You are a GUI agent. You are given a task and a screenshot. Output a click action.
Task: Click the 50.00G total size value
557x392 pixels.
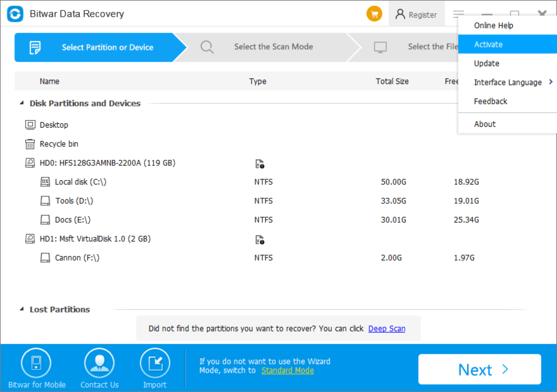(x=393, y=182)
